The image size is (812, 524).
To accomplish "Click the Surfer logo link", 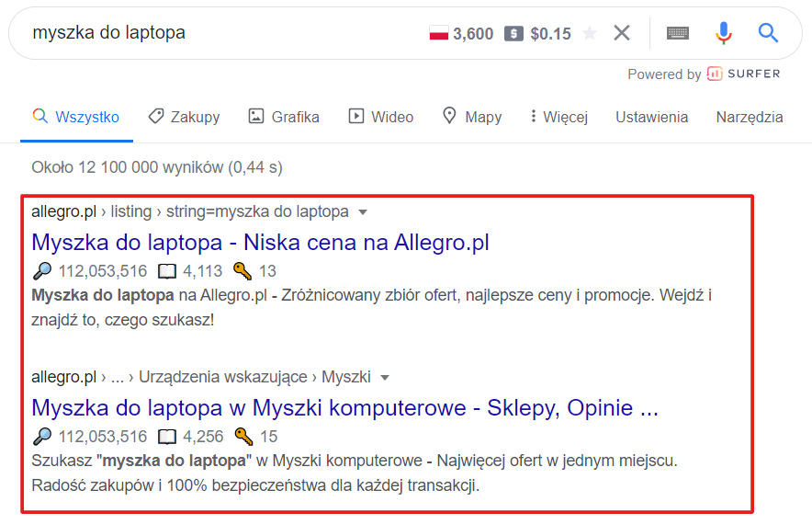I will point(744,74).
